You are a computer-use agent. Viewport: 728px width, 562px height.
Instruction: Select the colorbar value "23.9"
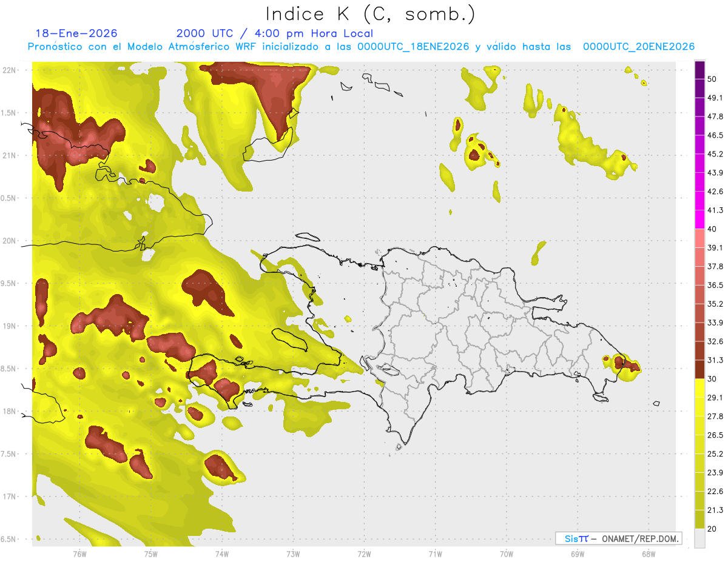tap(715, 473)
